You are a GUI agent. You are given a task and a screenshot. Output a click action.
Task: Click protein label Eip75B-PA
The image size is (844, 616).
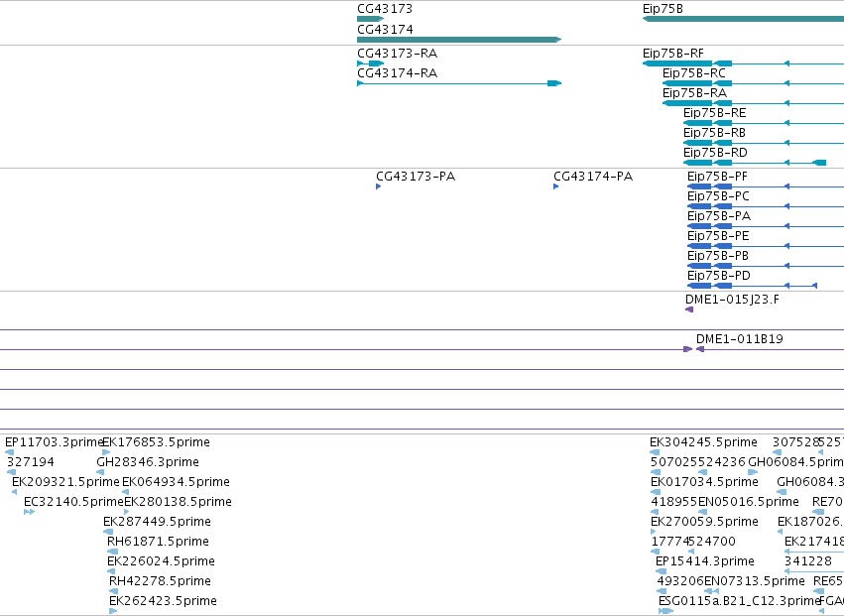click(x=719, y=216)
